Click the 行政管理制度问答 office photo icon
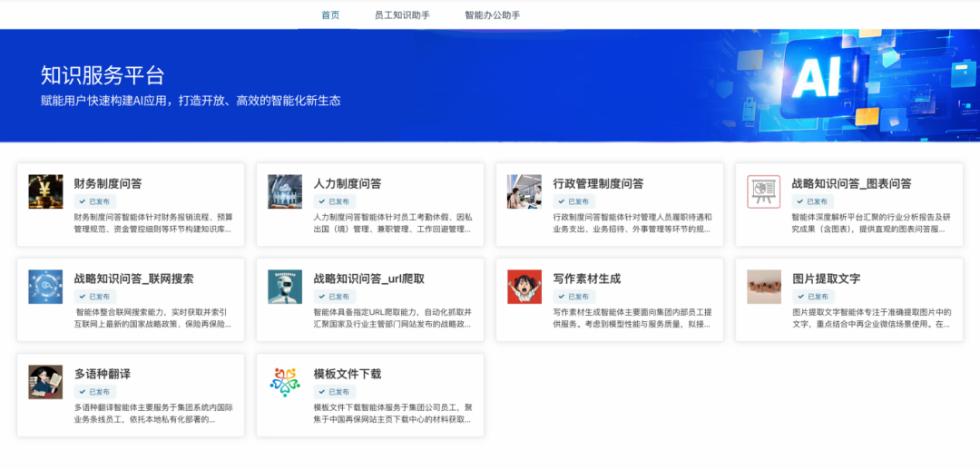The image size is (980, 469). [524, 191]
